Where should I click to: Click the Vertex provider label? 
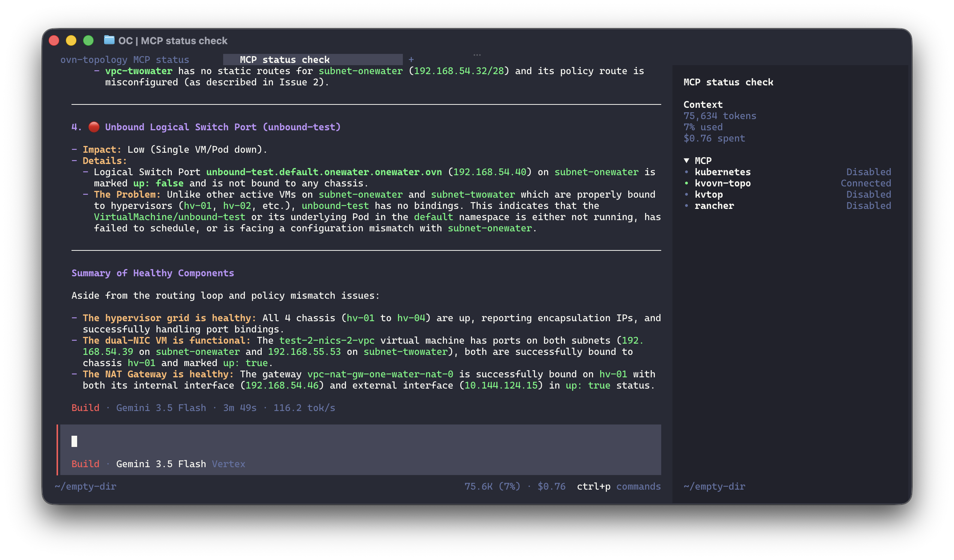pos(228,464)
